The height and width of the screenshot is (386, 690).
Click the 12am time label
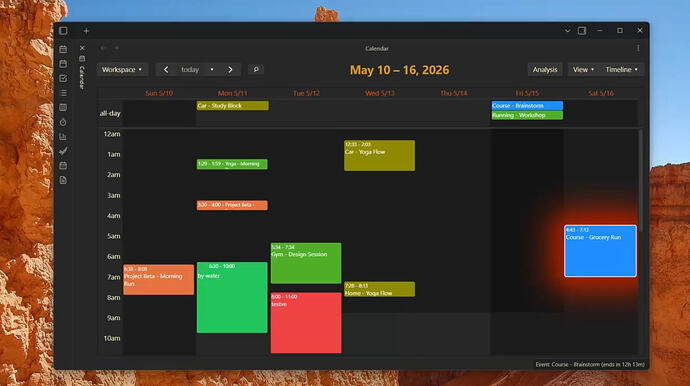tap(112, 134)
